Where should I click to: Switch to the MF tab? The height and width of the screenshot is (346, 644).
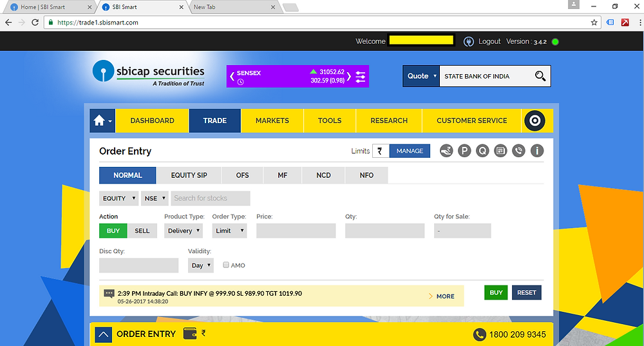283,175
